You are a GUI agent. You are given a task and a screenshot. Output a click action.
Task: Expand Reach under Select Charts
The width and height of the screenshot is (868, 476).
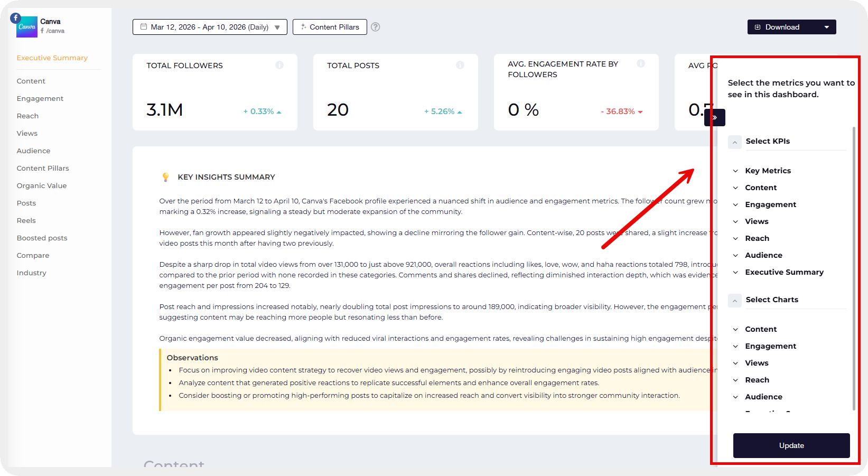coord(735,380)
